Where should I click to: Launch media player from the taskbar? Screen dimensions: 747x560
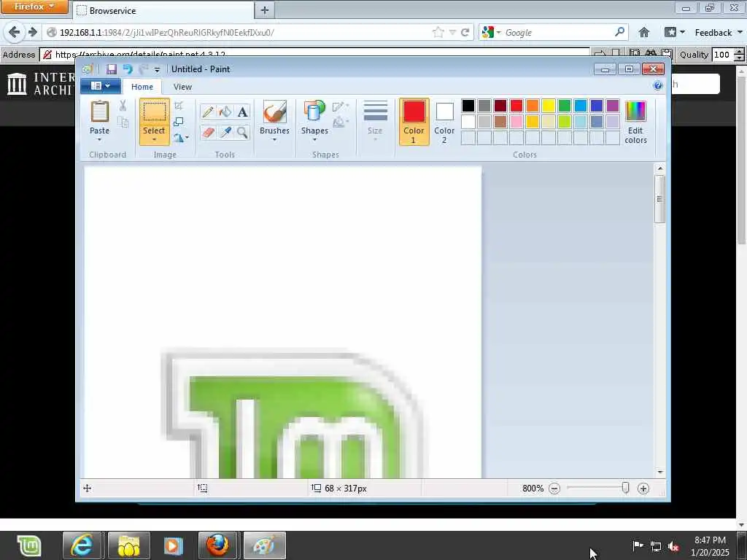[173, 545]
